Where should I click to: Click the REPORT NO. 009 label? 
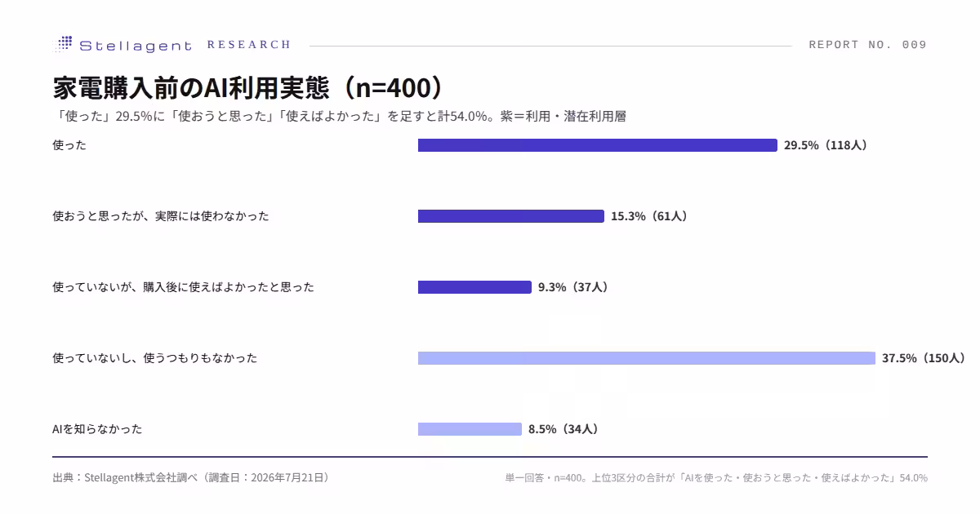coord(868,45)
